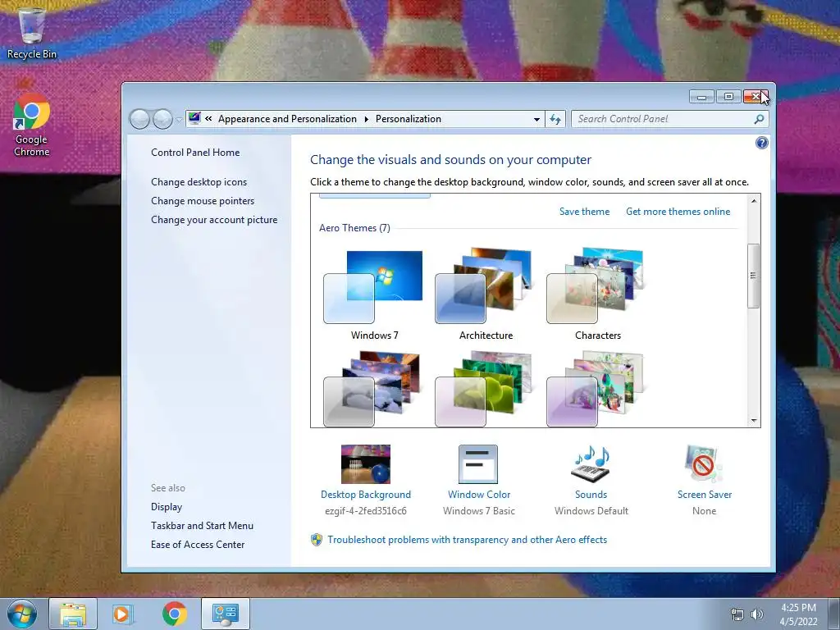Click the Desktop Background text link
The image size is (840, 630).
[366, 495]
